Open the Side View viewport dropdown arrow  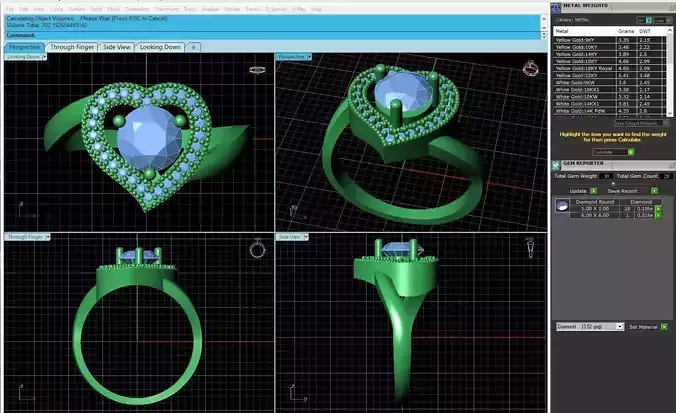point(306,237)
